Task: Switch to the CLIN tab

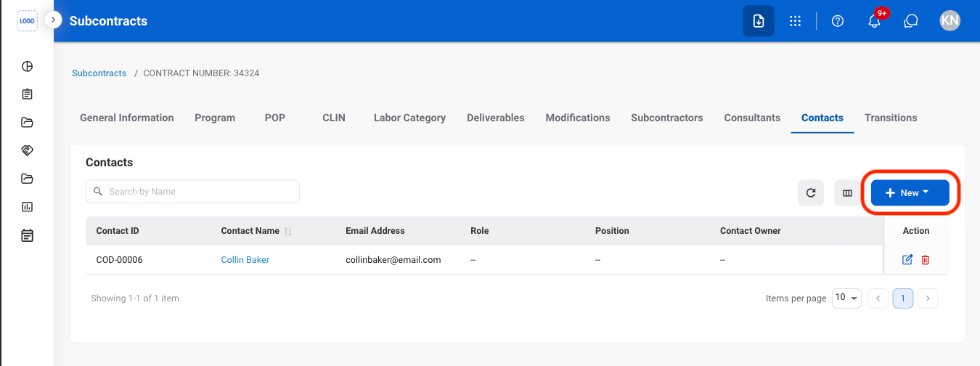Action: (x=334, y=118)
